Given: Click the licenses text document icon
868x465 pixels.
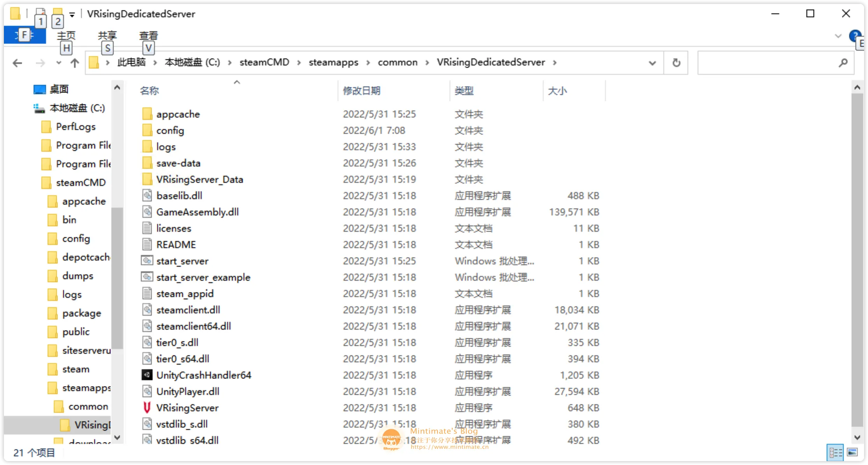Looking at the screenshot, I should click(147, 228).
